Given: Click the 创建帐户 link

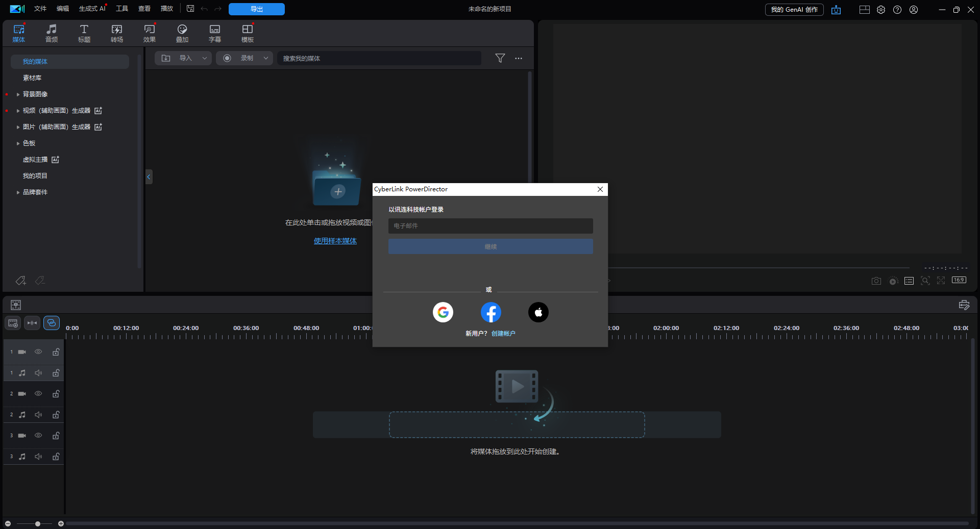Looking at the screenshot, I should [x=503, y=334].
